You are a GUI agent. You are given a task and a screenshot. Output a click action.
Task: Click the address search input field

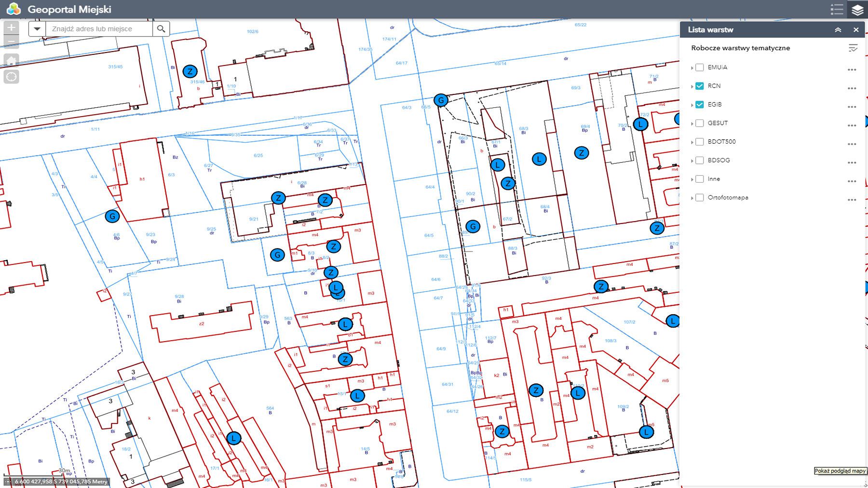99,29
